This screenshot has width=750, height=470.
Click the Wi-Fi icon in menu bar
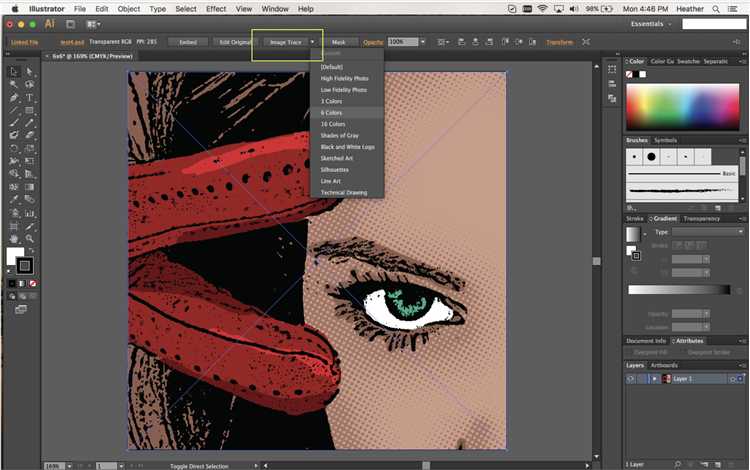(542, 9)
